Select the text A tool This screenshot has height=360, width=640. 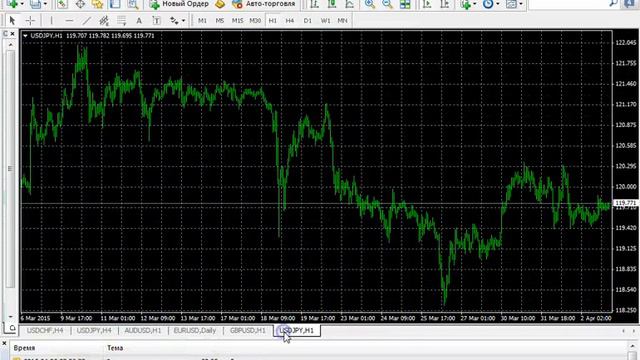pyautogui.click(x=139, y=20)
